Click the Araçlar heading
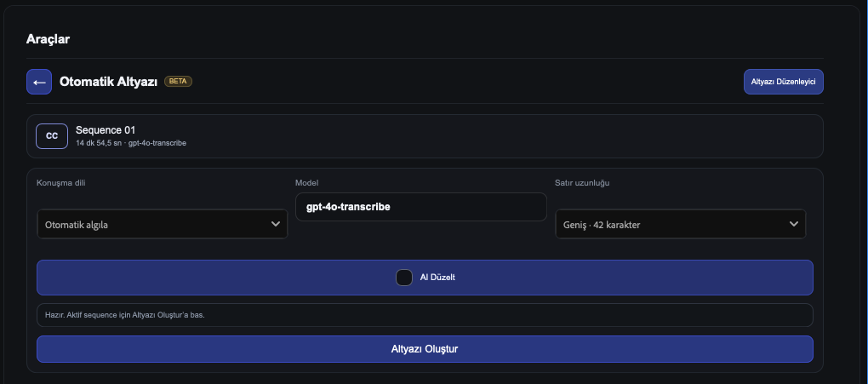Viewport: 868px width, 384px height. tap(48, 39)
